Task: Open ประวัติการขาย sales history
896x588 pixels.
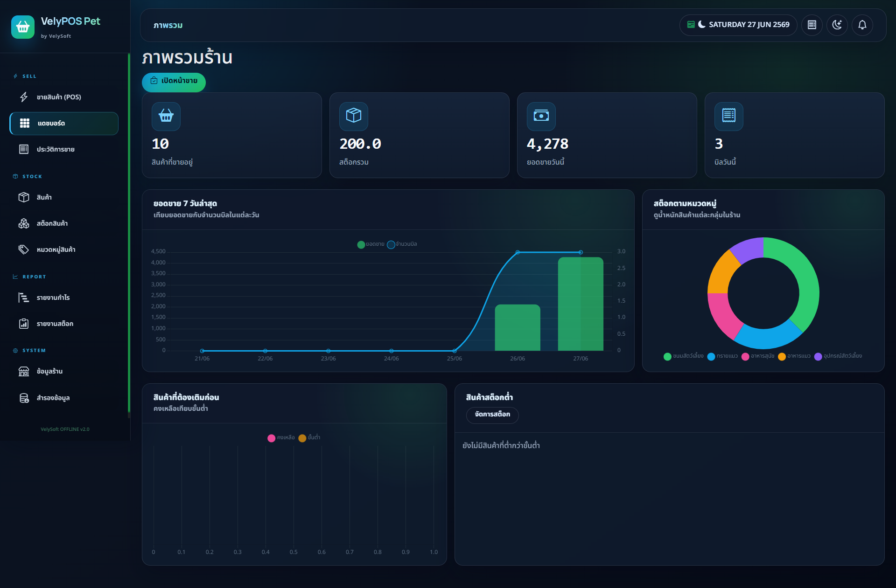Action: pyautogui.click(x=64, y=150)
